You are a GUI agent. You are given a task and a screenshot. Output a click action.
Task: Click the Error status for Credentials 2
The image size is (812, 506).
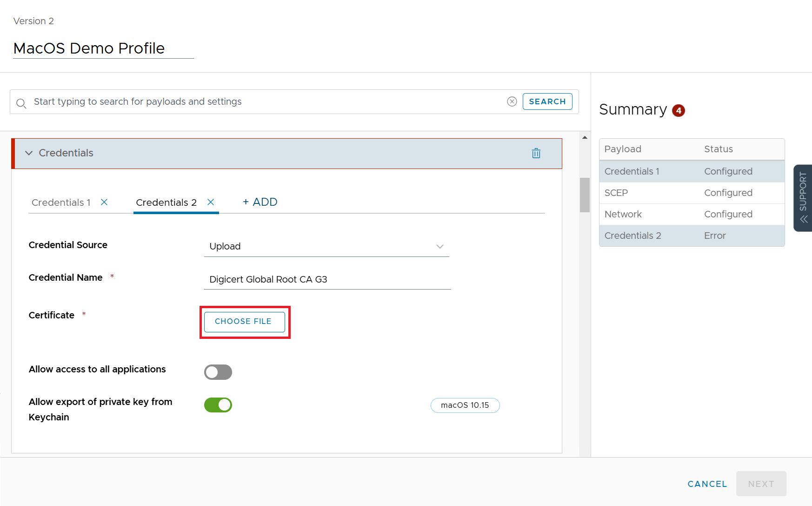click(x=715, y=236)
